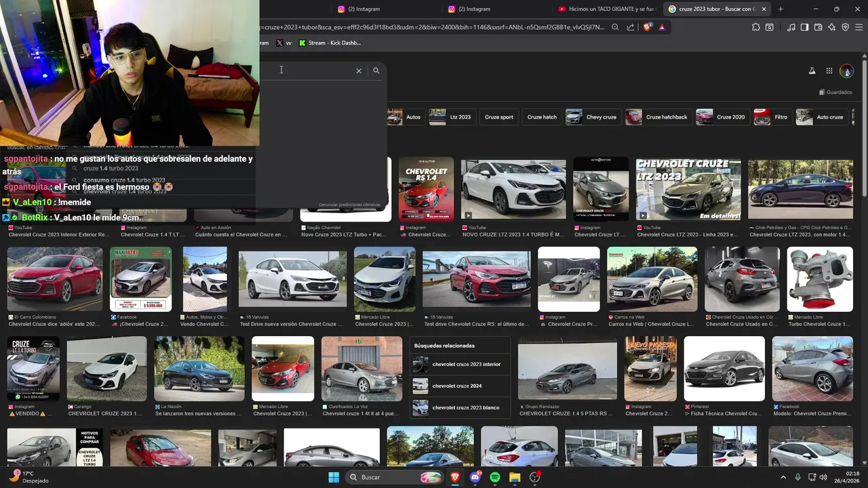Screen dimensions: 868x488
Task: Switch to the first Instagram tab
Action: (383, 9)
